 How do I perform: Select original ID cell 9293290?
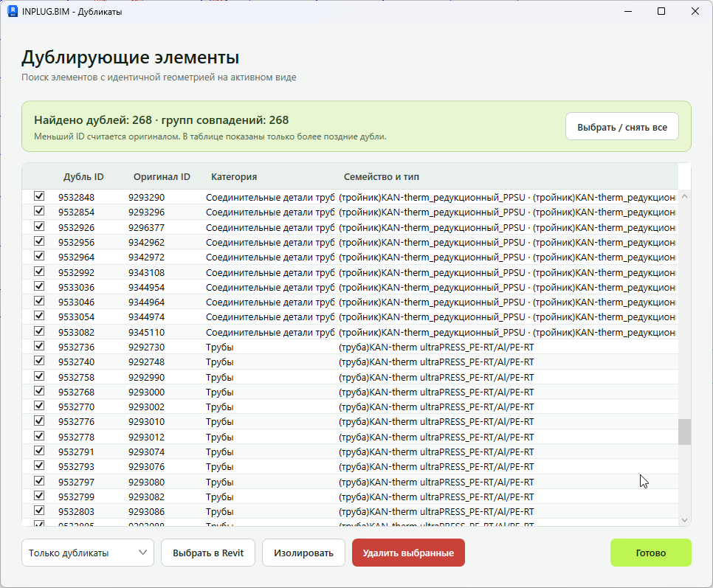click(x=146, y=197)
